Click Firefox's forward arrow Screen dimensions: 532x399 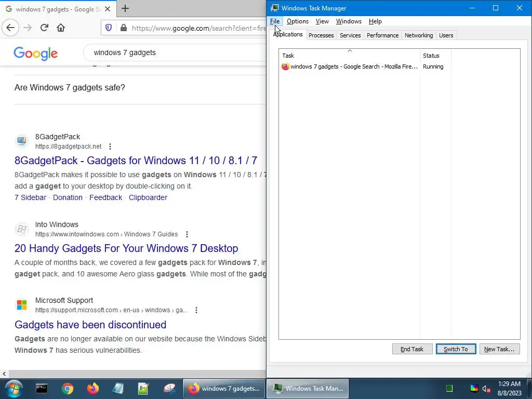click(x=28, y=28)
